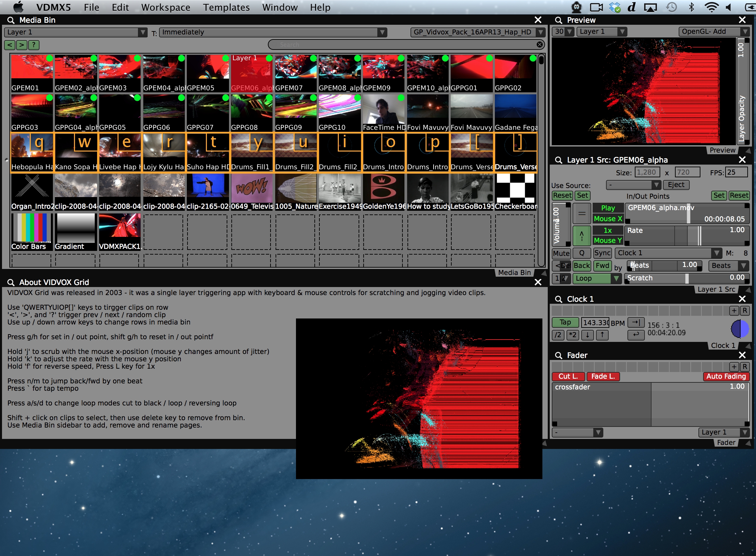
Task: Double the BPM with *2 button
Action: (x=573, y=335)
